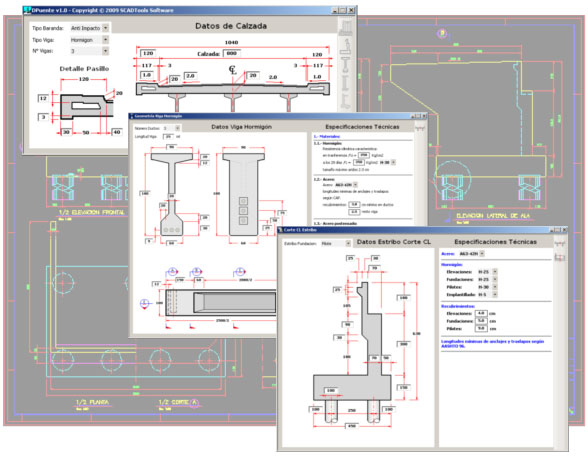Click the first I-beam icon in DPuente toolbar
This screenshot has width=588, height=456.
[x=346, y=64]
